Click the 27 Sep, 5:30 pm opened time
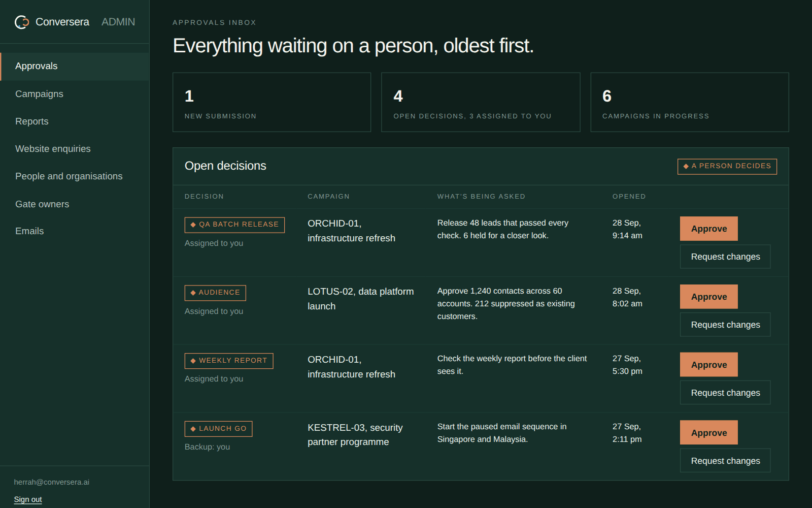The height and width of the screenshot is (508, 812). (627, 365)
